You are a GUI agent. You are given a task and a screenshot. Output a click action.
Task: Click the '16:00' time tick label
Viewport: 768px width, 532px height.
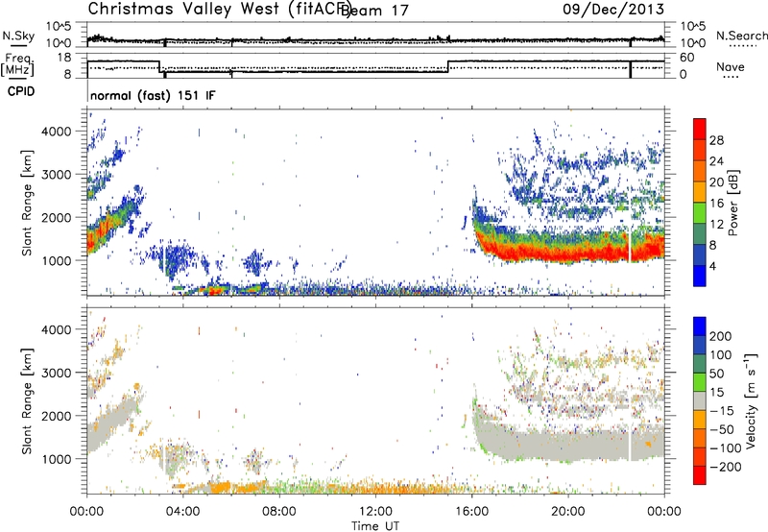click(471, 512)
